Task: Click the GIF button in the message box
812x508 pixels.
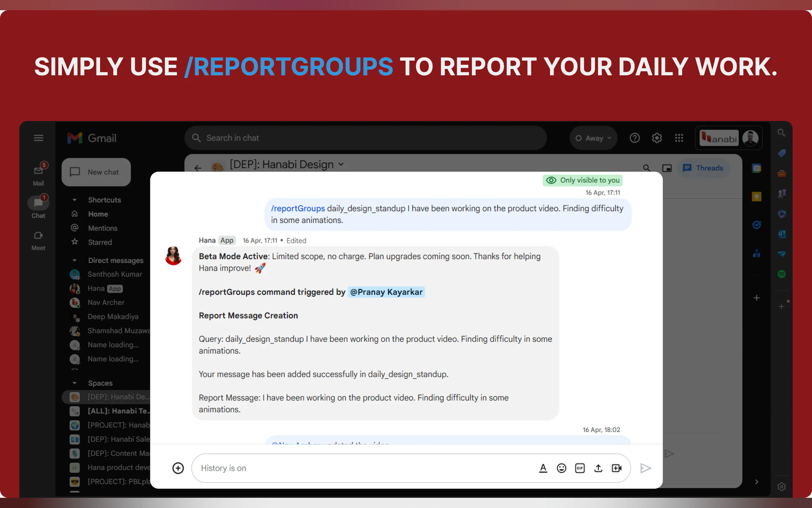Action: coord(580,468)
